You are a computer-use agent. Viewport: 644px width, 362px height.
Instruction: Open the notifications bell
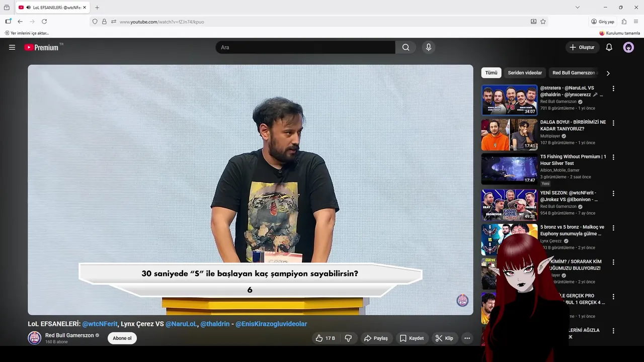point(609,47)
